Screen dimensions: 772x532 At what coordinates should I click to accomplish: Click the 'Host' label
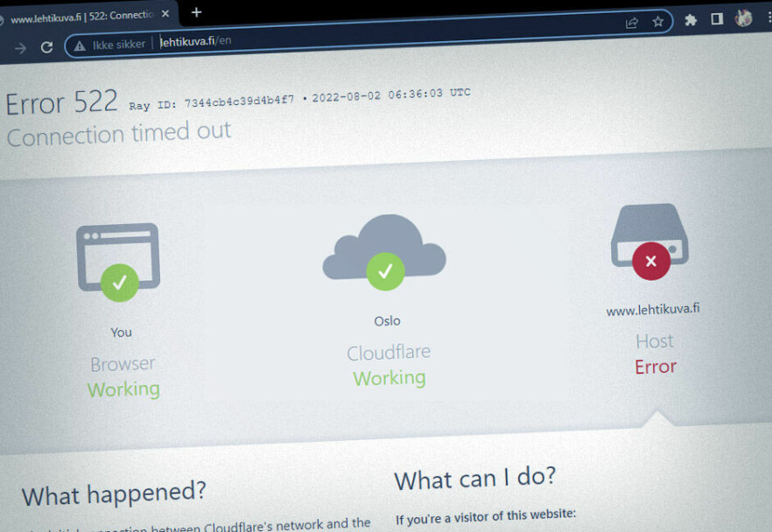tap(655, 341)
